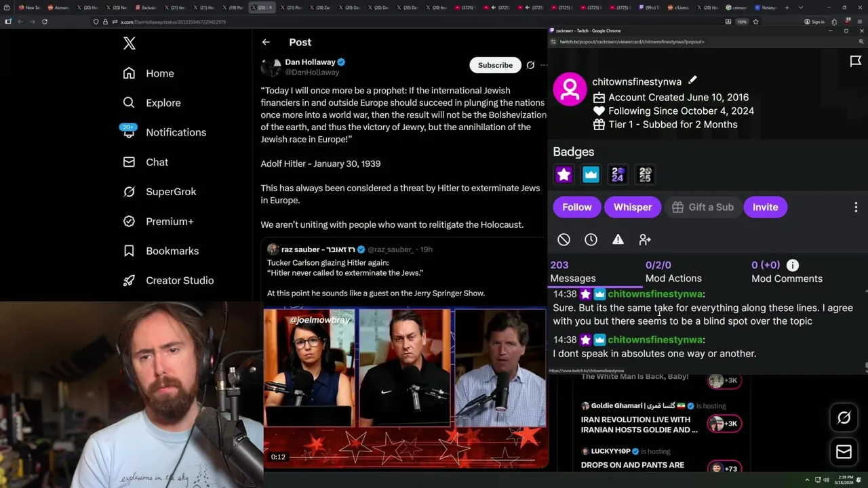Screen dimensions: 868x488
Task: Open the three-dot more menu on the post
Action: (x=544, y=65)
